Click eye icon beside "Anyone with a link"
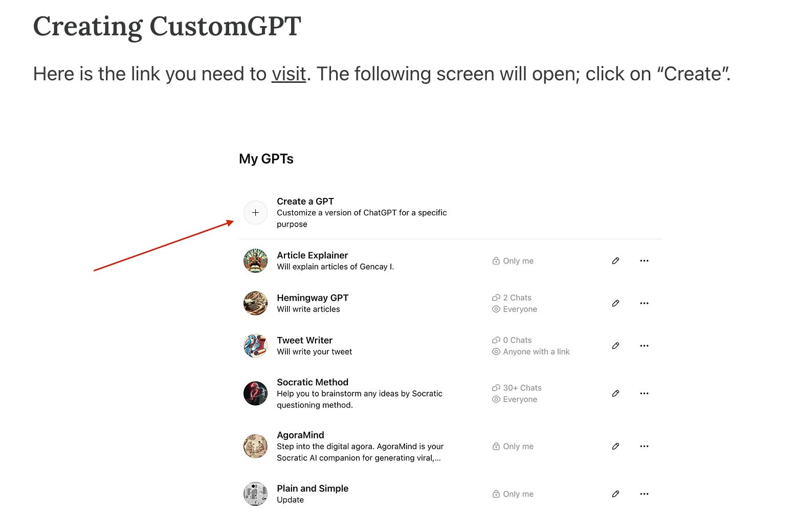The width and height of the screenshot is (797, 532). click(x=496, y=351)
